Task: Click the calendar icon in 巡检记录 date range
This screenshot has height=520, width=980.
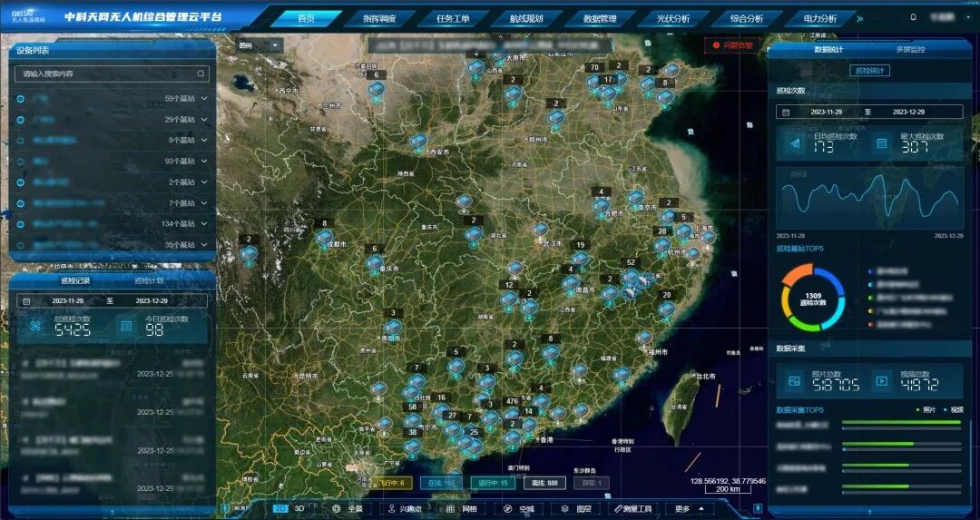Action: [x=26, y=300]
